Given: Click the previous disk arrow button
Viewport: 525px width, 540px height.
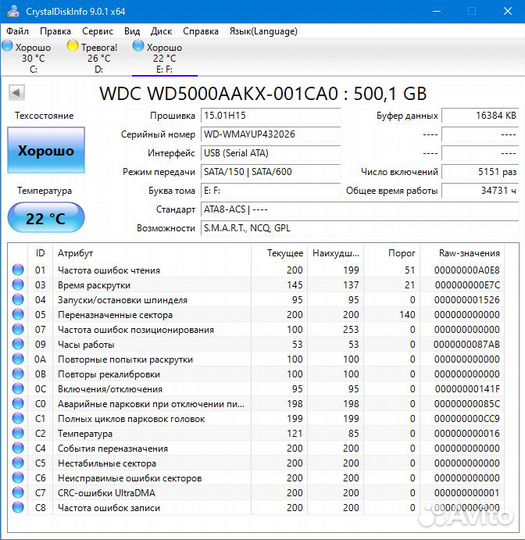Looking at the screenshot, I should (x=17, y=92).
